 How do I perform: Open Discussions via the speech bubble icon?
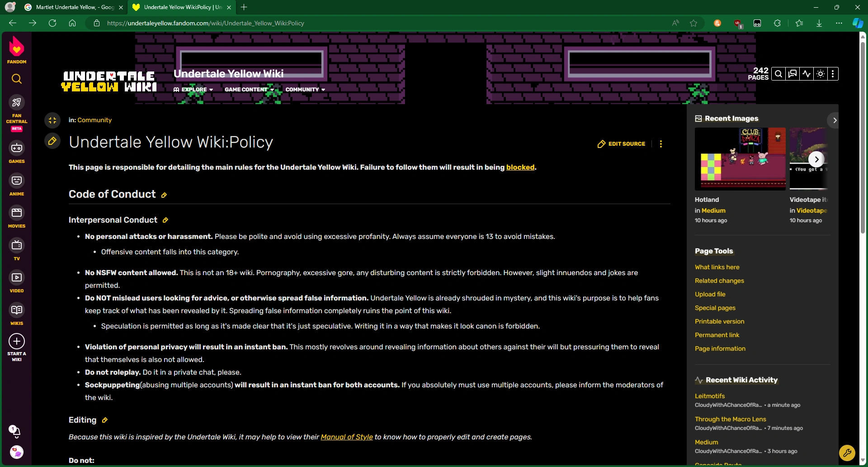792,73
